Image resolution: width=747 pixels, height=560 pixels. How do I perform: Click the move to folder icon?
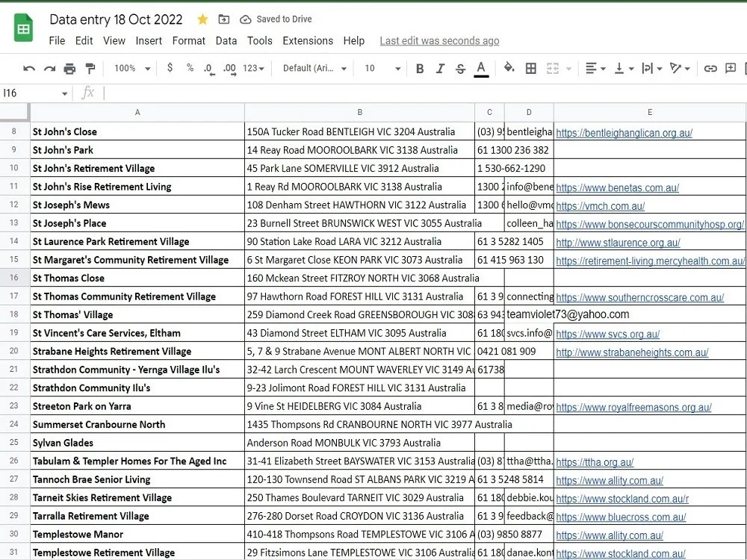pos(223,19)
